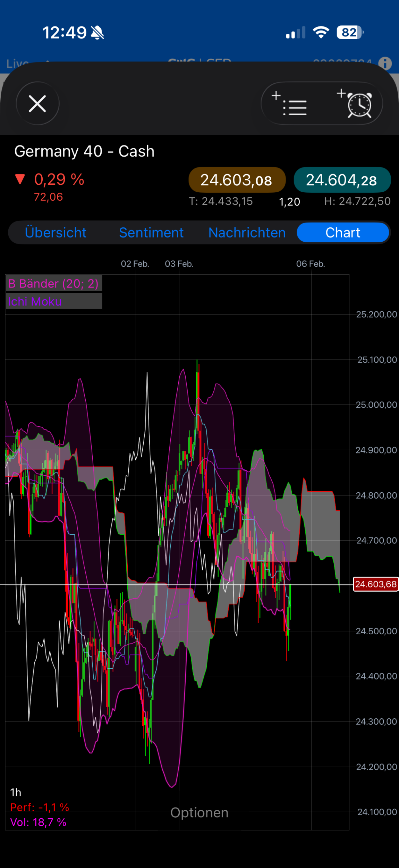Viewport: 399px width, 868px height.
Task: Switch to the Übersicht tab
Action: (56, 233)
